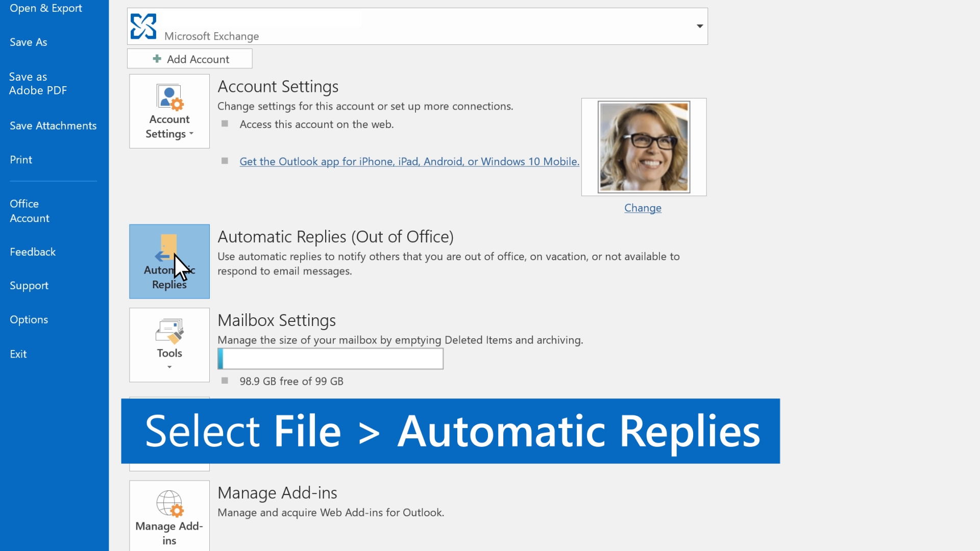Click the mailbox storage usage bar

[x=330, y=359]
